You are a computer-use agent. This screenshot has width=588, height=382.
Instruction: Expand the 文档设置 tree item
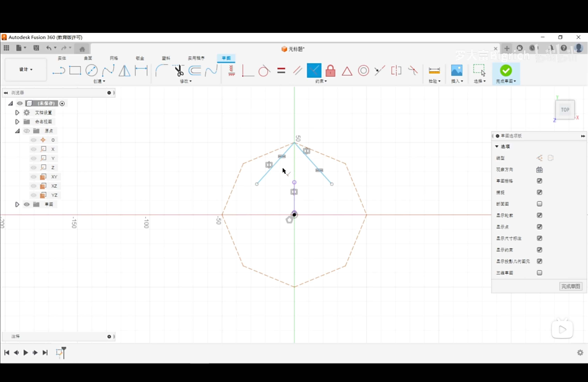pos(17,112)
